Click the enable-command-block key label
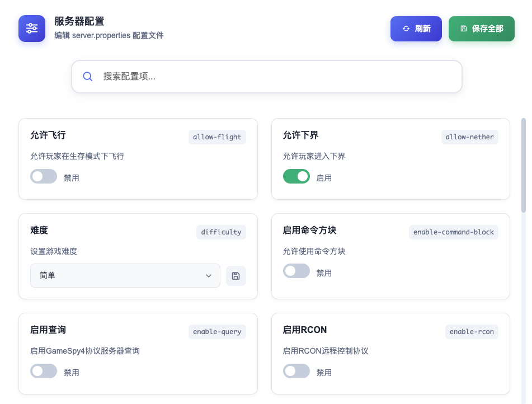This screenshot has width=532, height=404. [453, 232]
